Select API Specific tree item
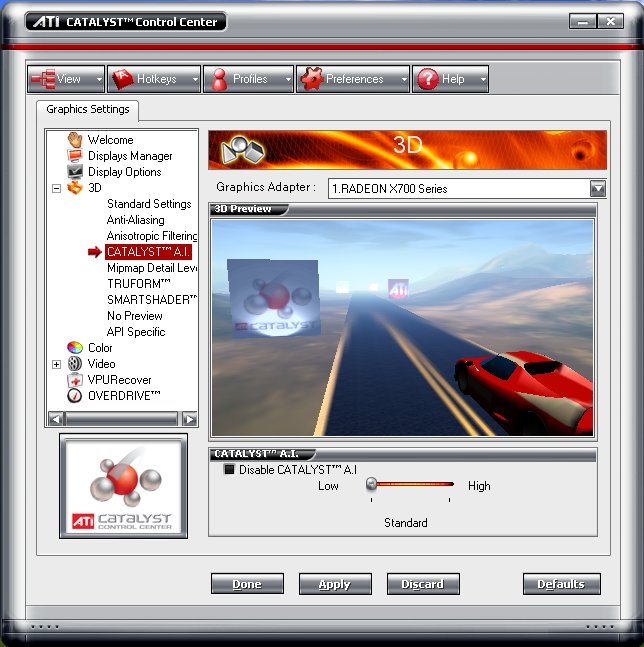Viewport: 644px width, 647px height. click(x=136, y=332)
